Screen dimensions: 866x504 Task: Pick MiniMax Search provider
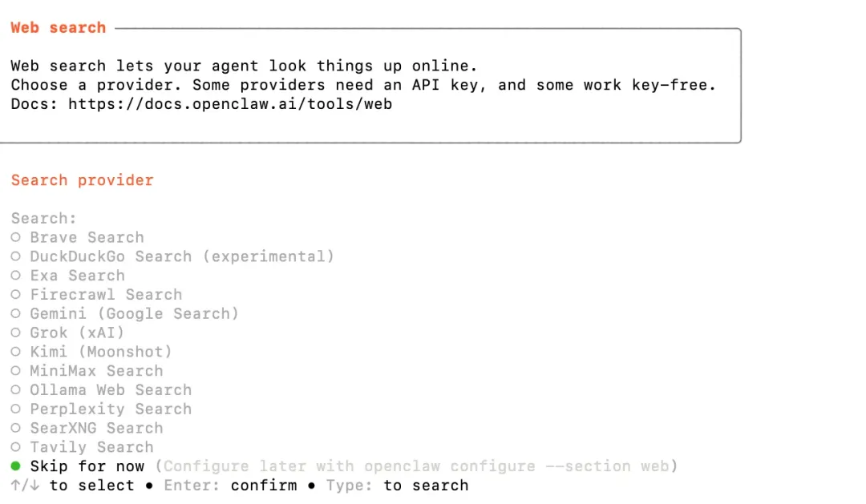(87, 371)
